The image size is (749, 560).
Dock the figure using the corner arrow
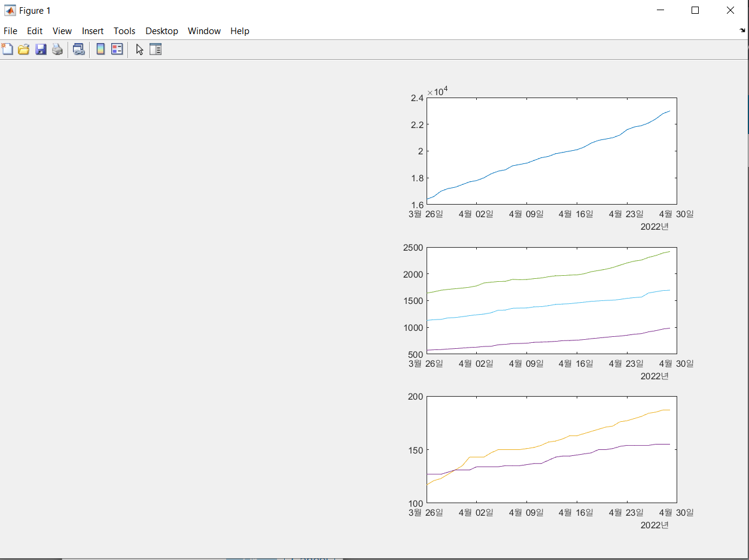click(x=742, y=31)
